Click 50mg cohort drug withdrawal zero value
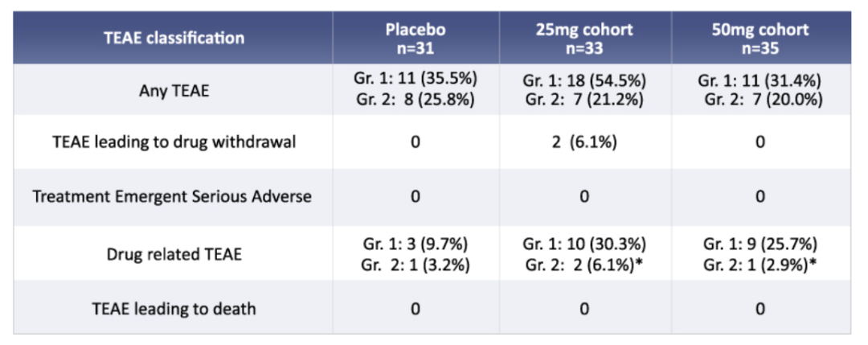Screen dimensions: 868x345 (x=759, y=142)
